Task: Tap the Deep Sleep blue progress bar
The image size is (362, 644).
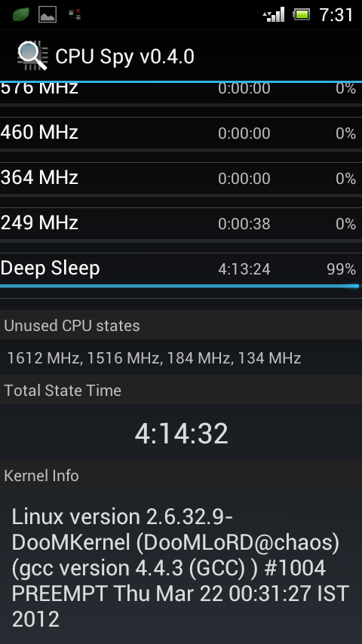Action: [x=179, y=286]
